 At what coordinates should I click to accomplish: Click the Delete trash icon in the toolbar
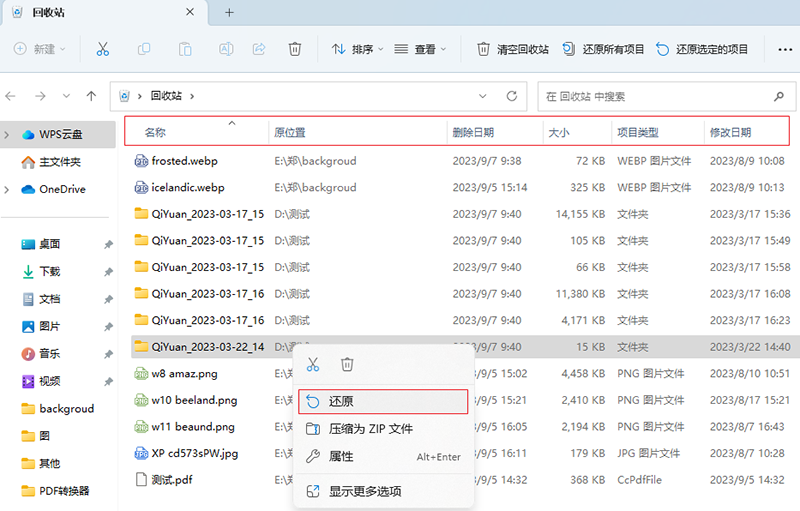click(294, 49)
